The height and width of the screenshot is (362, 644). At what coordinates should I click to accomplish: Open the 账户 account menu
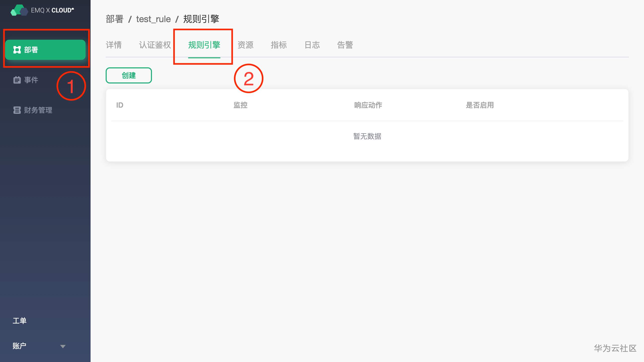tap(20, 346)
